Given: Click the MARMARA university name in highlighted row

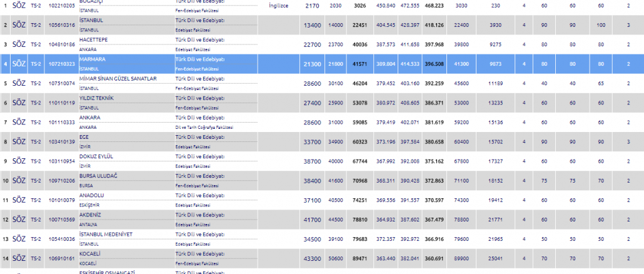Looking at the screenshot, I should click(x=93, y=59).
